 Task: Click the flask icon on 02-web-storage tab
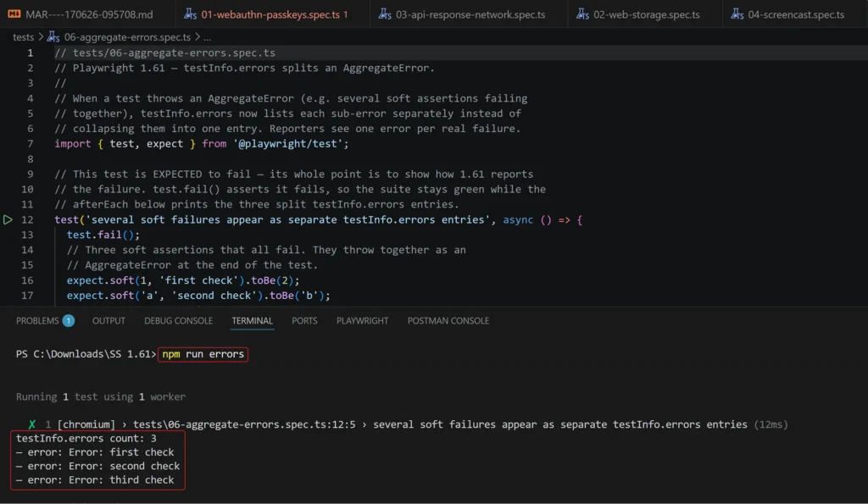pyautogui.click(x=582, y=14)
